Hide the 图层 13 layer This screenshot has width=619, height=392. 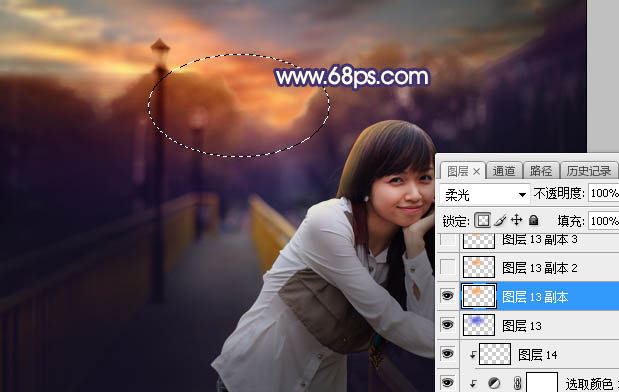point(448,325)
